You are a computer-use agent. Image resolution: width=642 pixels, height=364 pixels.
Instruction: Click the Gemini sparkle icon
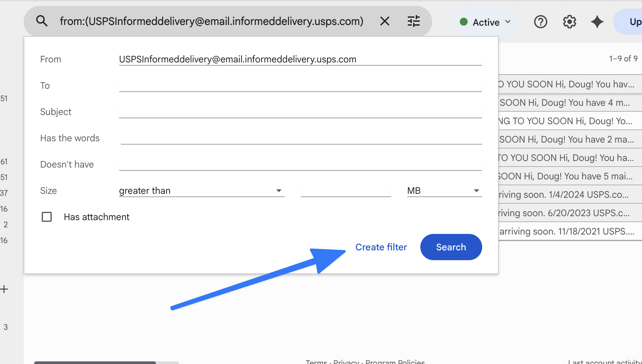[x=597, y=22]
